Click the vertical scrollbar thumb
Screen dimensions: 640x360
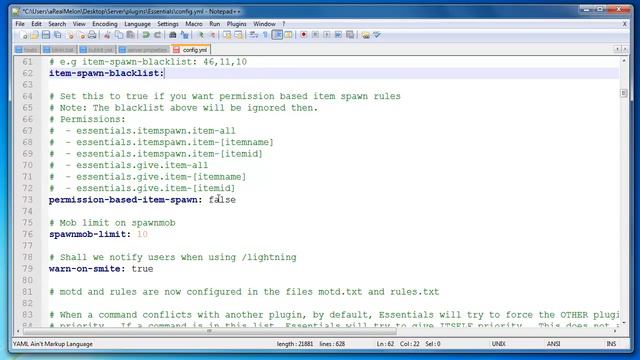click(623, 93)
